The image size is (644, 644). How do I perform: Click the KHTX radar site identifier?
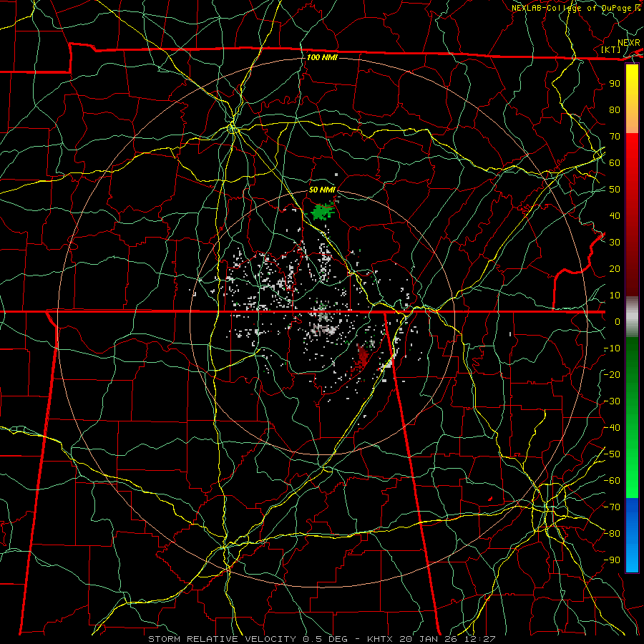point(379,639)
